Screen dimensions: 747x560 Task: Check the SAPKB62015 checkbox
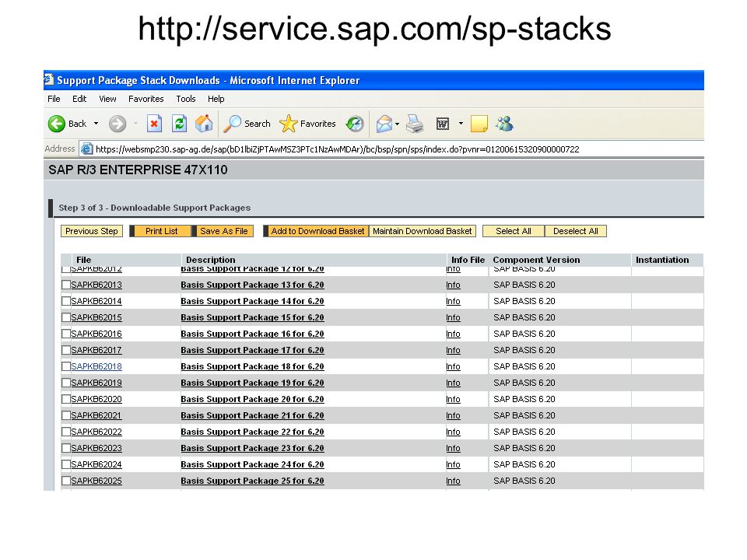(66, 317)
